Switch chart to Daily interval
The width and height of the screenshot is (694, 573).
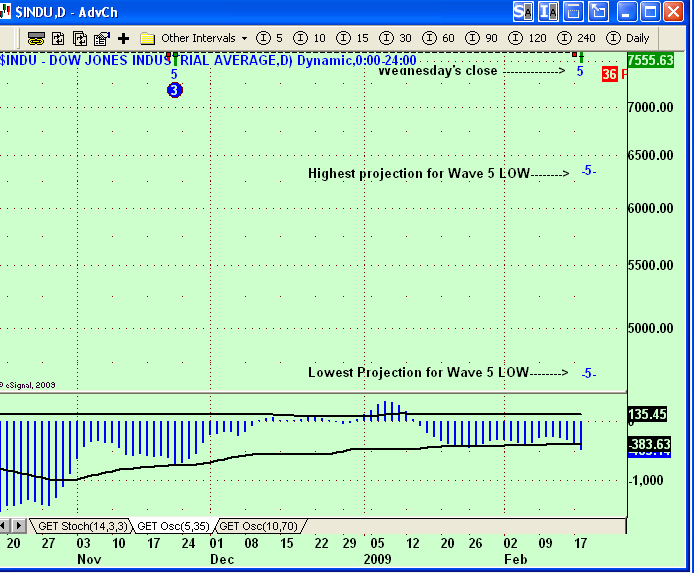(628, 38)
